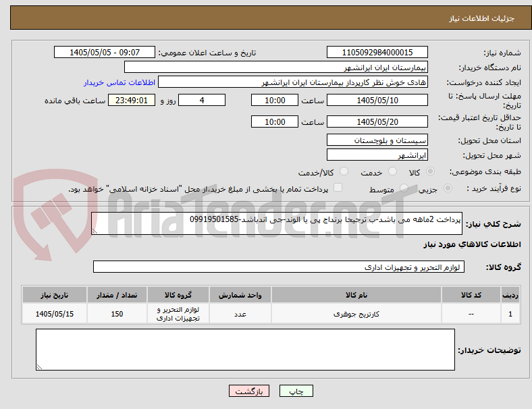Click the quantity cell showing 150

point(117,314)
